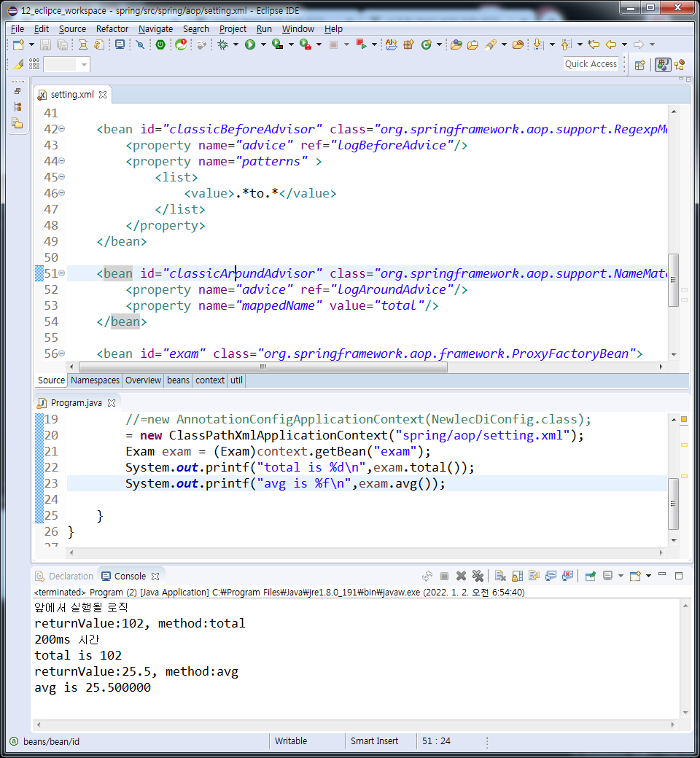Close the Program.java editor tab
Image resolution: width=700 pixels, height=758 pixels.
(x=112, y=402)
